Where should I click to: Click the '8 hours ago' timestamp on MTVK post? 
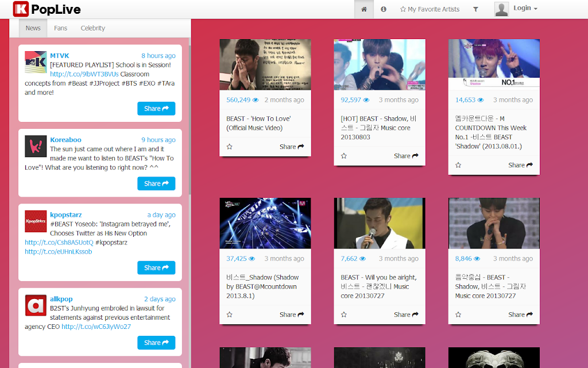pos(158,56)
